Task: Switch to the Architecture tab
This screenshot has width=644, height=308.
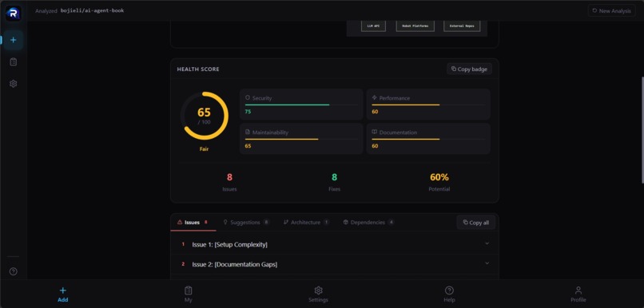Action: coord(306,223)
